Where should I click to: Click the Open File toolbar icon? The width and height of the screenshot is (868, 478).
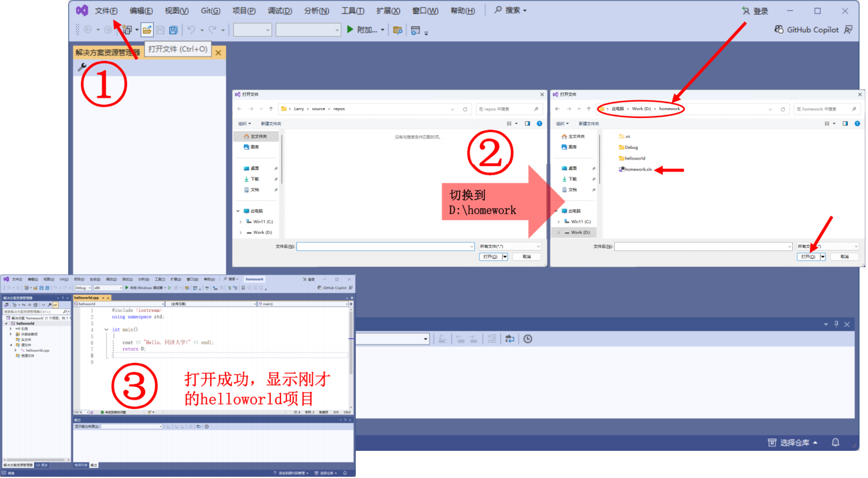click(x=147, y=30)
